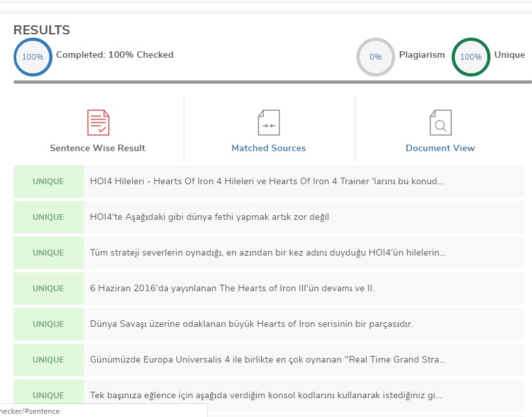Click the Sentence Wise Result document icon
This screenshot has width=532, height=417.
pyautogui.click(x=98, y=123)
